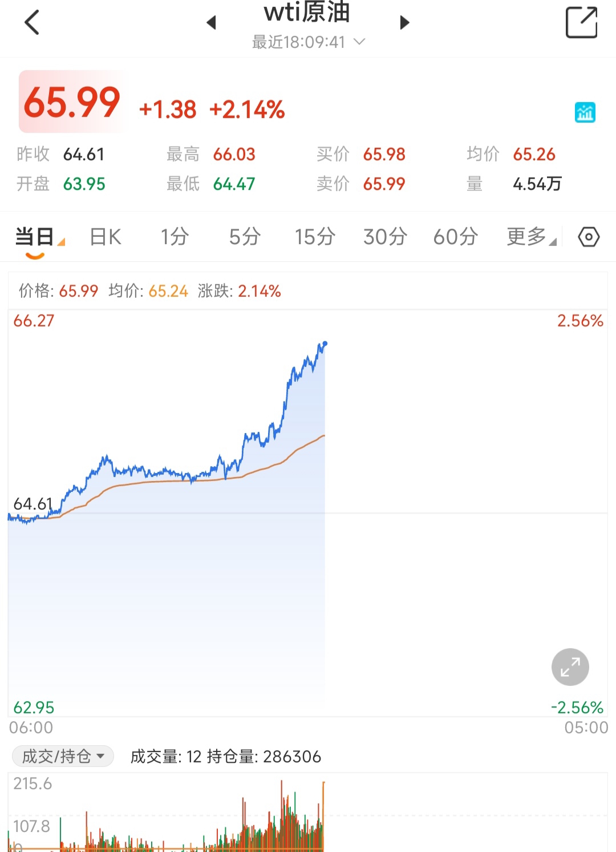Open the 更多 timeframe dropdown

pos(530,237)
